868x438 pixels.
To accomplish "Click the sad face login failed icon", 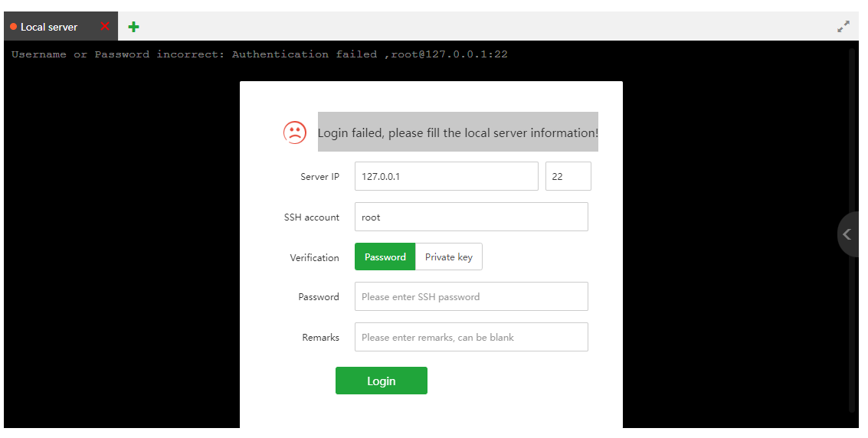I will tap(294, 132).
